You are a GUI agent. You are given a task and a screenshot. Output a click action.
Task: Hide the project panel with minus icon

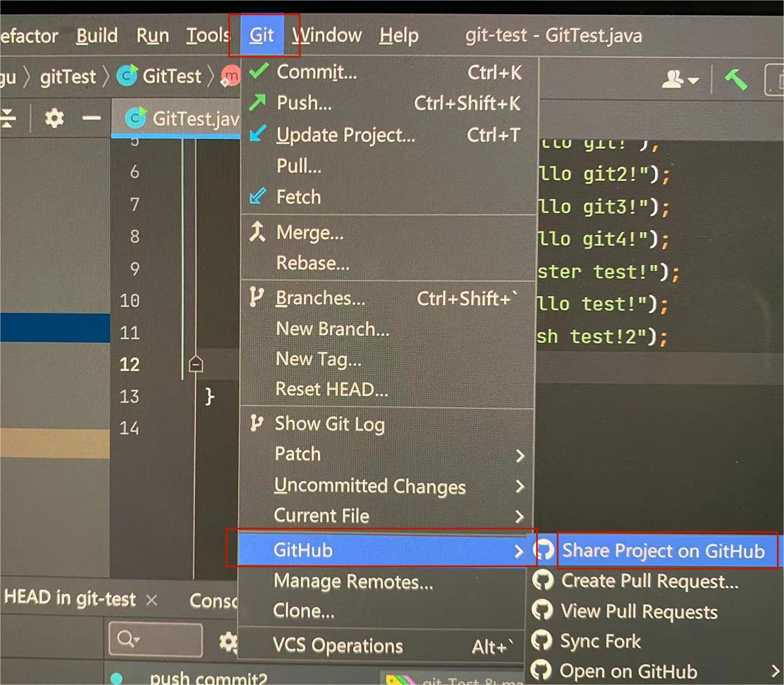[x=91, y=118]
